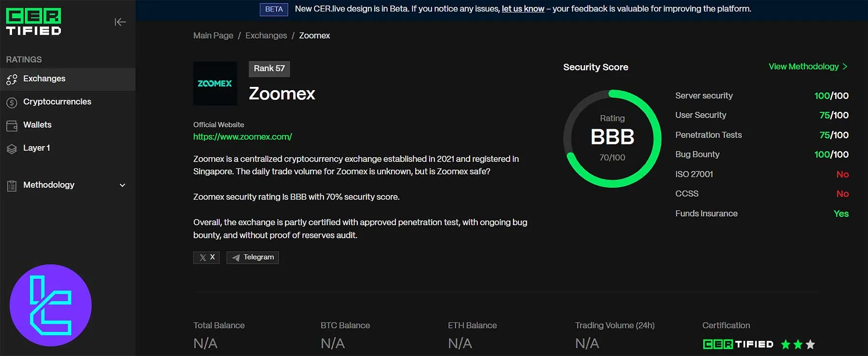Click the BBB rating circular gauge
868x356 pixels.
tap(612, 138)
